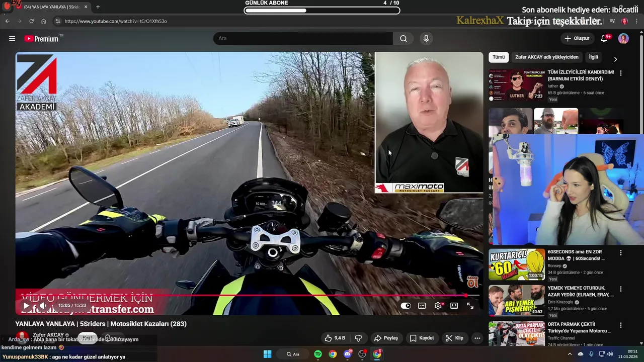The width and height of the screenshot is (644, 362).
Task: Show hidden system tray icons chevron
Action: [570, 354]
